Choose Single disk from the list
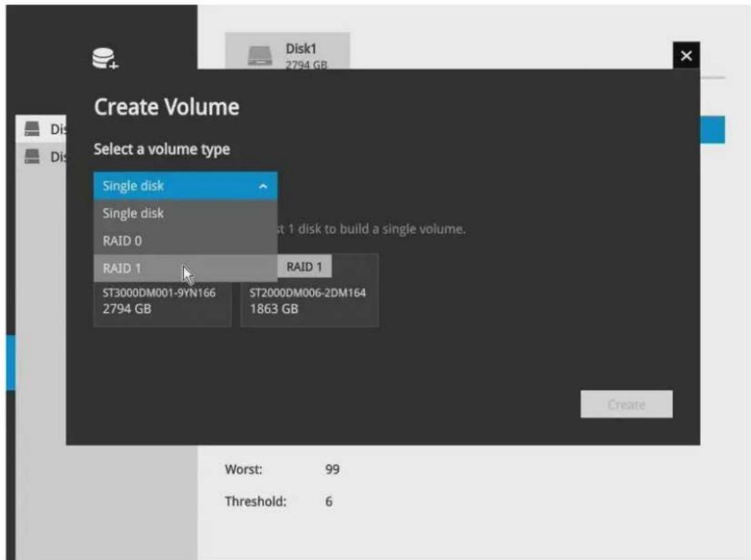The height and width of the screenshot is (560, 751). 185,214
